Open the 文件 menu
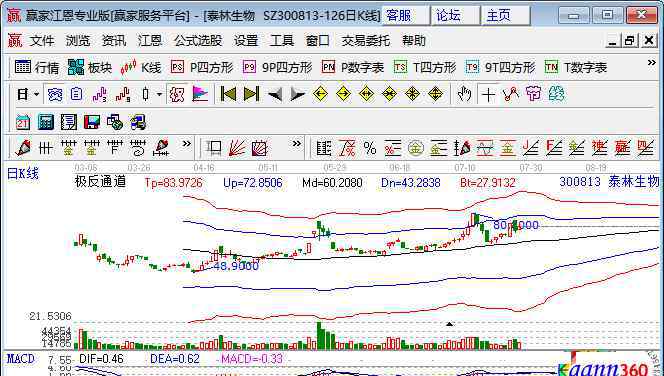 pos(42,41)
